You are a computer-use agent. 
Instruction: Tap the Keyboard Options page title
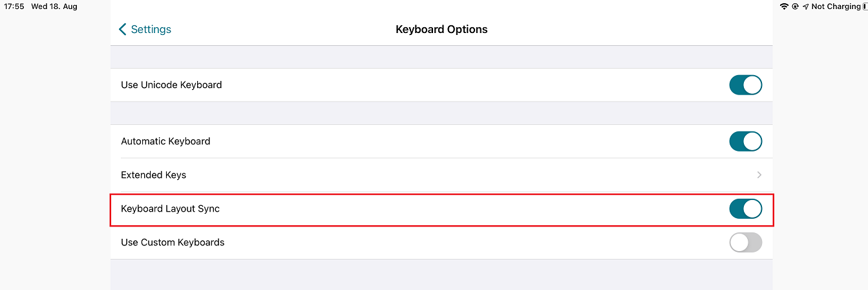pyautogui.click(x=441, y=29)
